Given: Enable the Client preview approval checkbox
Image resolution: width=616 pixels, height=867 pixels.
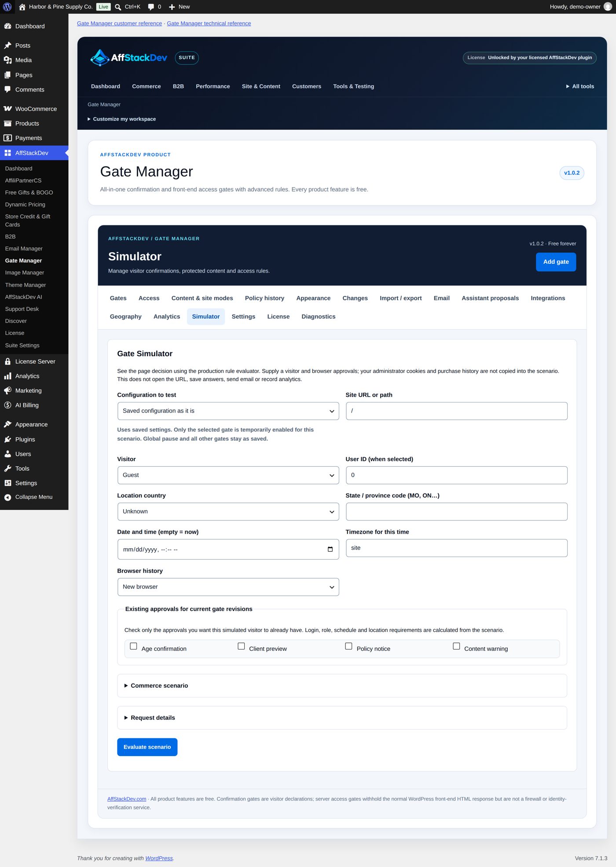Looking at the screenshot, I should click(241, 646).
